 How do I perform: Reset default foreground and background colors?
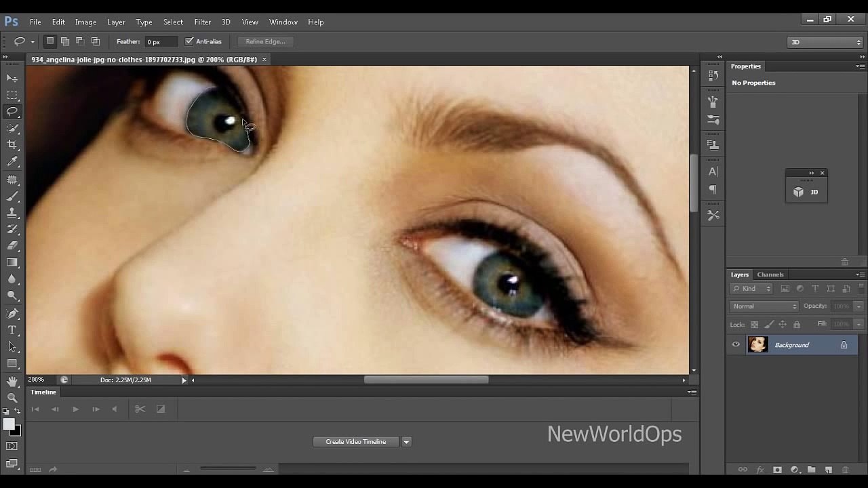click(x=6, y=411)
